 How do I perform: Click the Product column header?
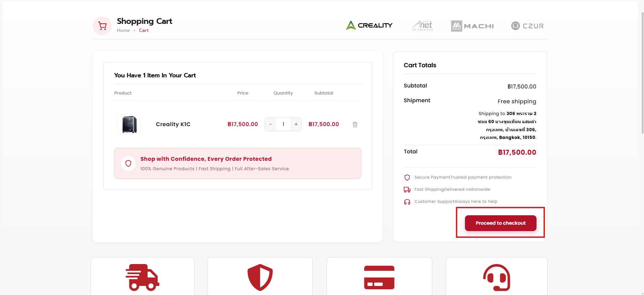pyautogui.click(x=123, y=93)
